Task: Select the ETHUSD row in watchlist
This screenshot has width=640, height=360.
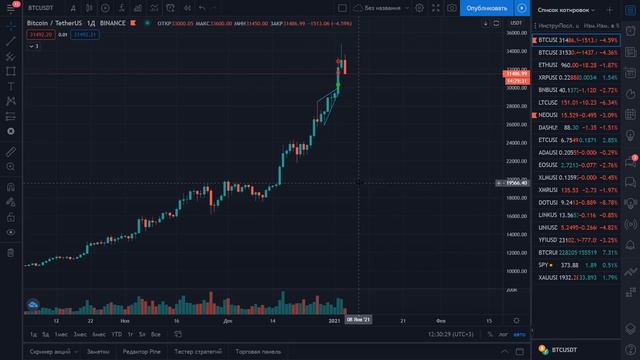Action: (x=576, y=65)
